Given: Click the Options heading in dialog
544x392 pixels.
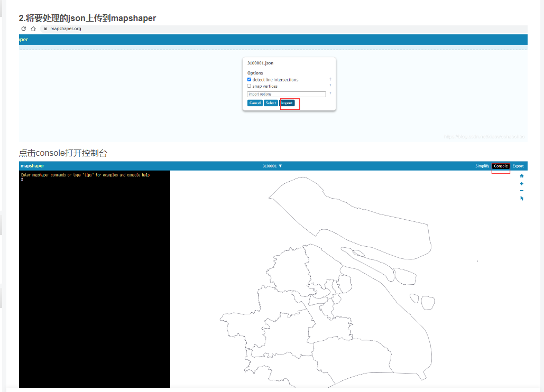Looking at the screenshot, I should tap(255, 73).
